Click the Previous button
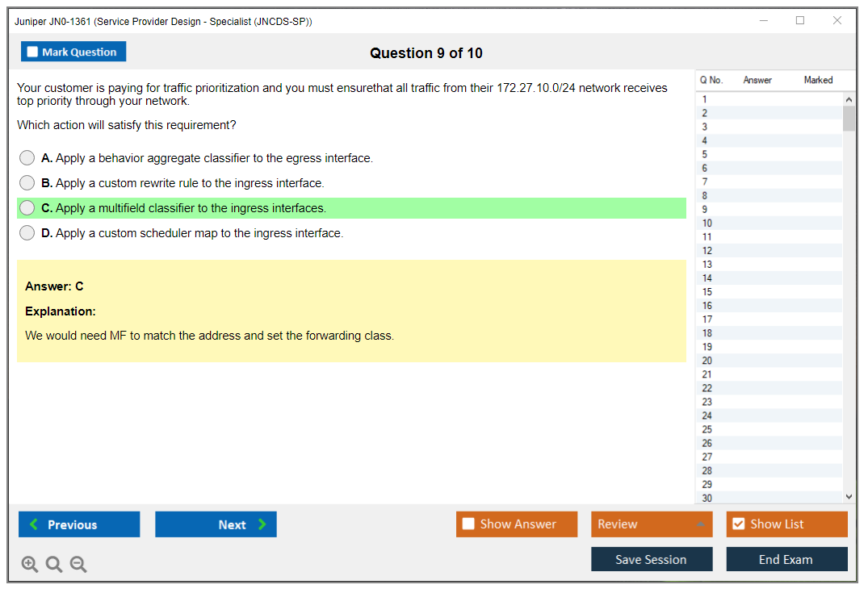The image size is (868, 593). point(79,524)
